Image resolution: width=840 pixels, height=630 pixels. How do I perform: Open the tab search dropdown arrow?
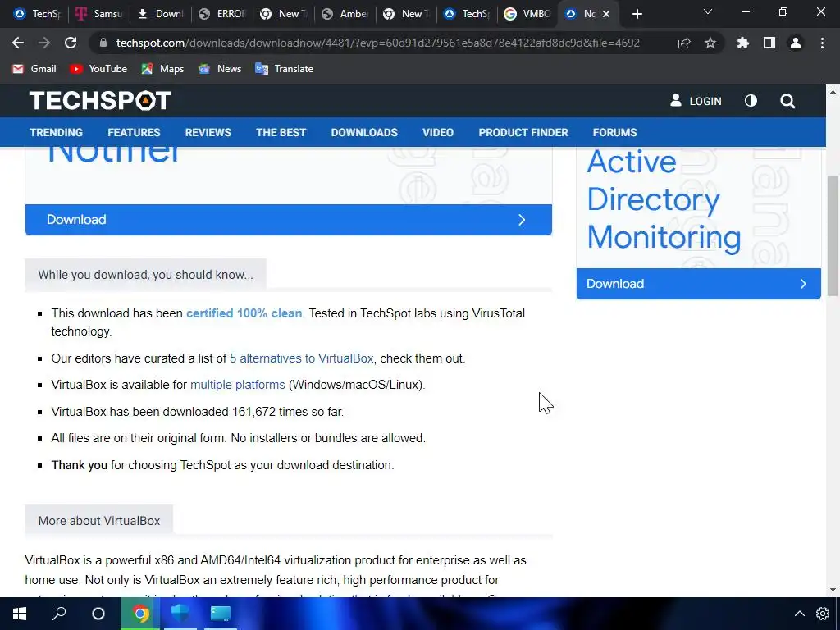(x=708, y=11)
